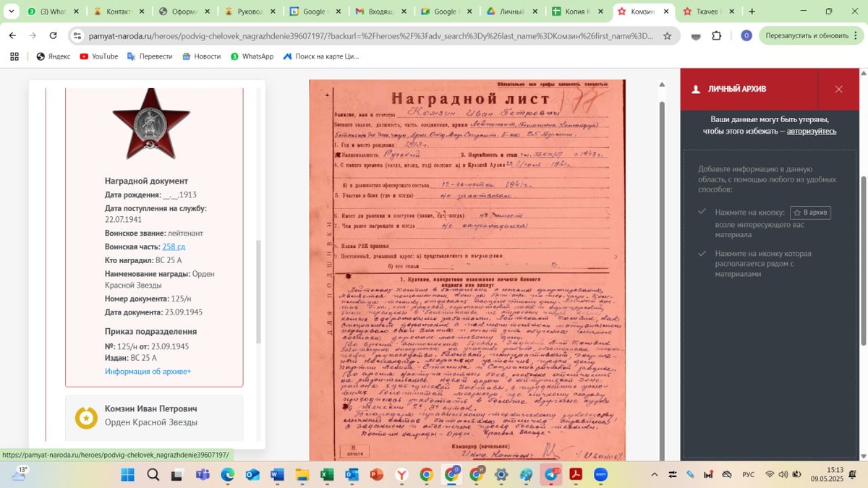The width and height of the screenshot is (868, 488).
Task: Open the Settings gear on taskbar
Action: point(501,475)
